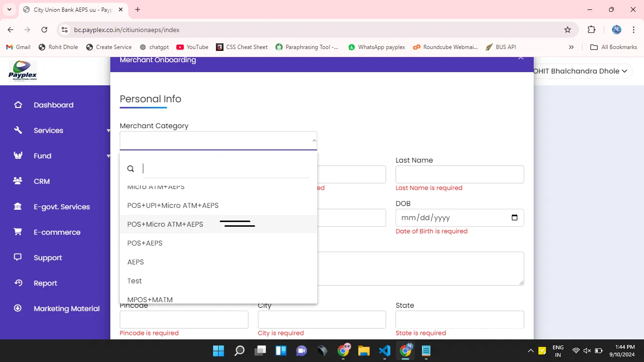Open the Report sidebar link
644x362 pixels.
(45, 283)
